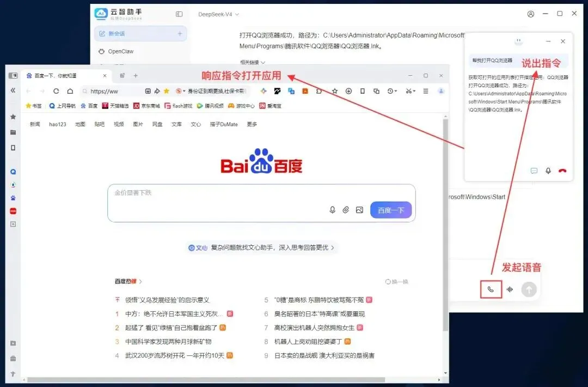Open the 新闻 menu item on Baidu
The image size is (588, 387).
click(35, 124)
